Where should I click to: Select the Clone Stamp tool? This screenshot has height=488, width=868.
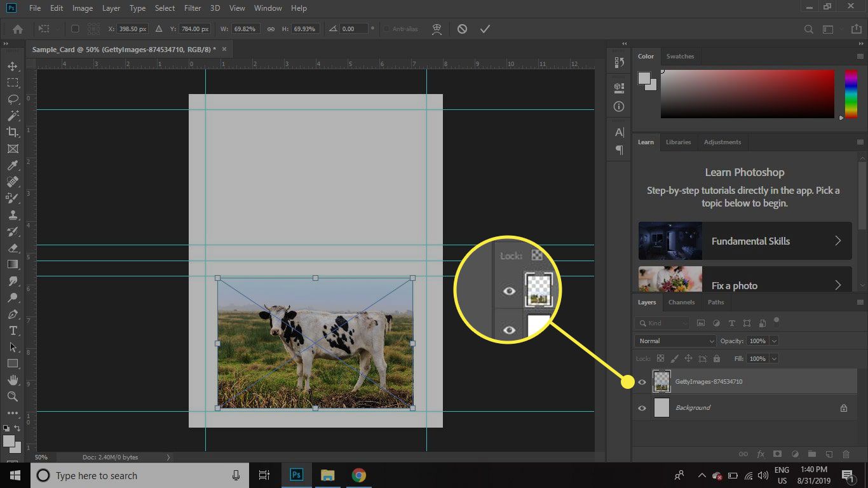click(13, 215)
